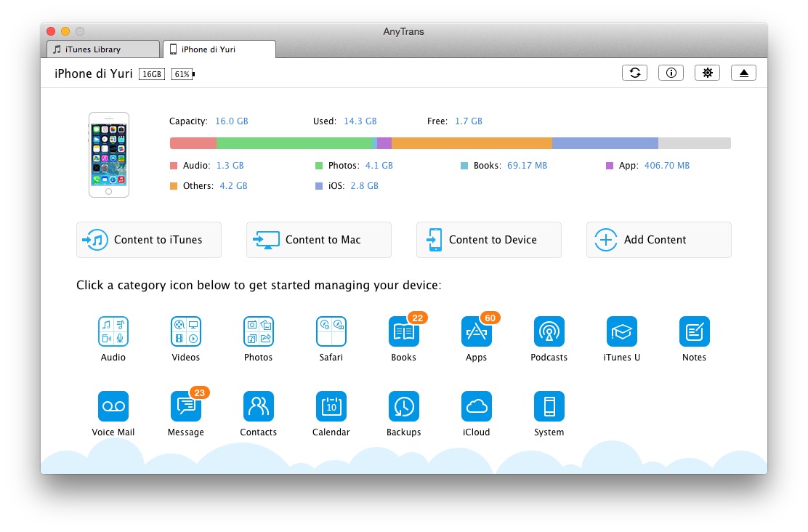Open the iCloud category
This screenshot has width=808, height=532.
point(476,406)
